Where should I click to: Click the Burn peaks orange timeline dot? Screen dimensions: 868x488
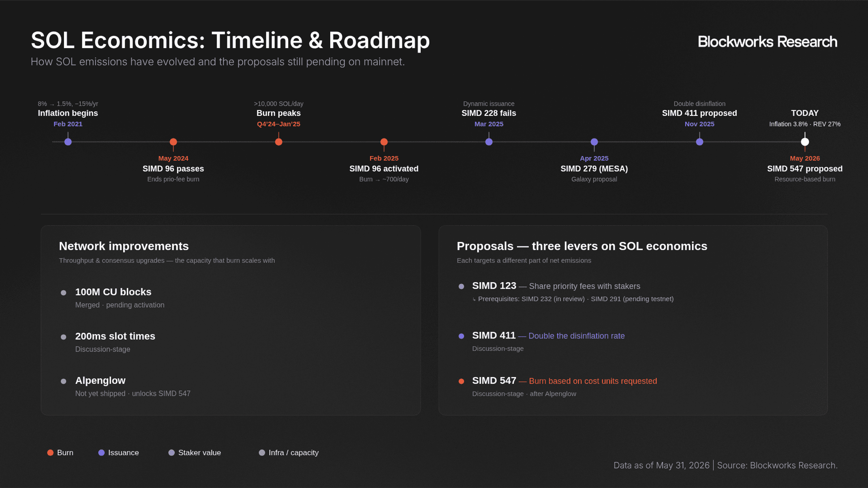[279, 142]
